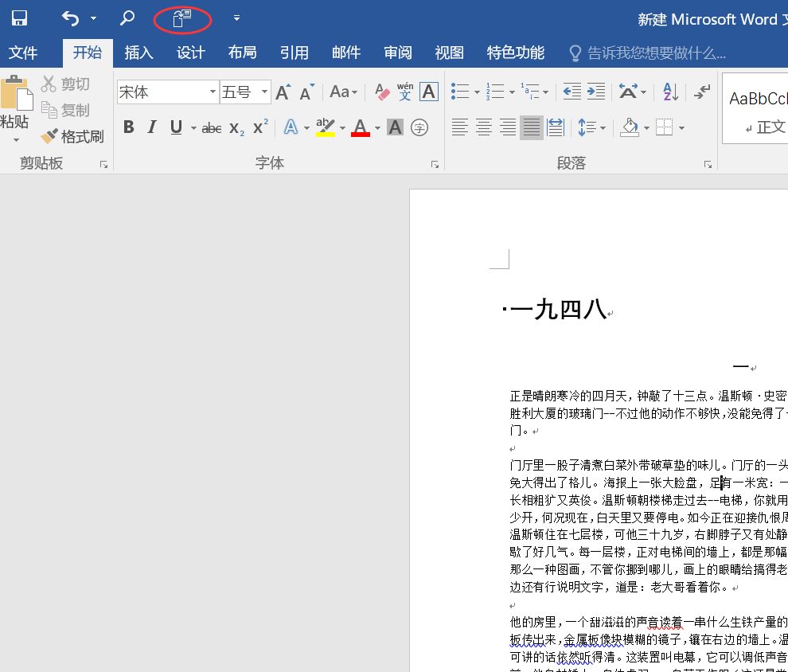Toggle underline U
The height and width of the screenshot is (672, 788).
tap(176, 127)
